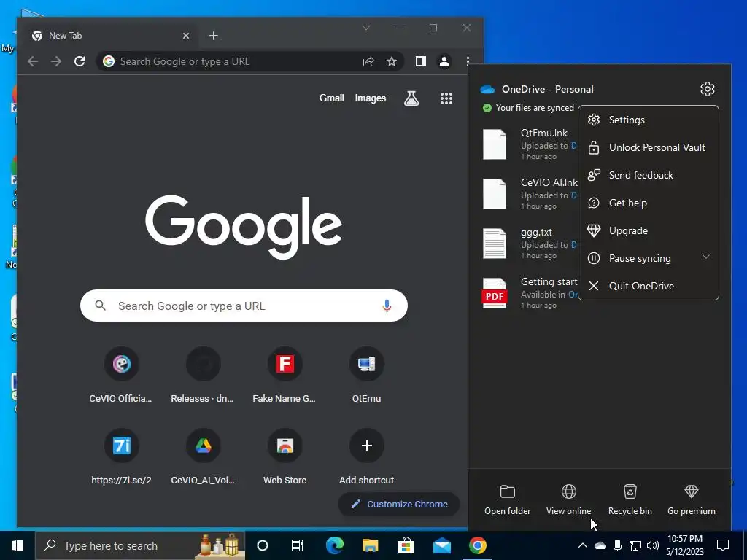Screen dimensions: 747x560
Task: Open Cortana circle icon
Action: (x=263, y=545)
